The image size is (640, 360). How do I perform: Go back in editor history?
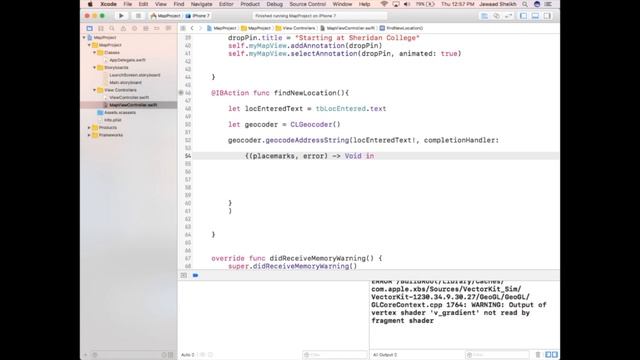(192, 28)
